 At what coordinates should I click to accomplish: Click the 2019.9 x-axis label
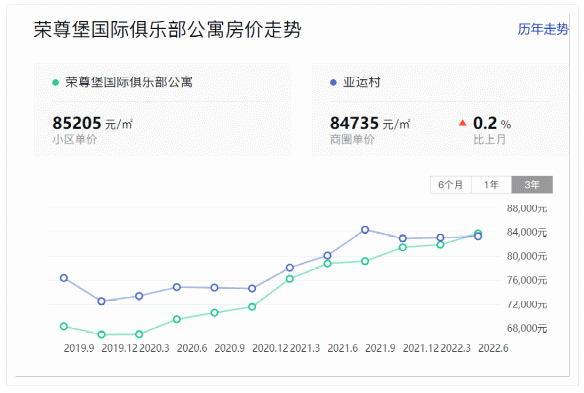(x=79, y=348)
